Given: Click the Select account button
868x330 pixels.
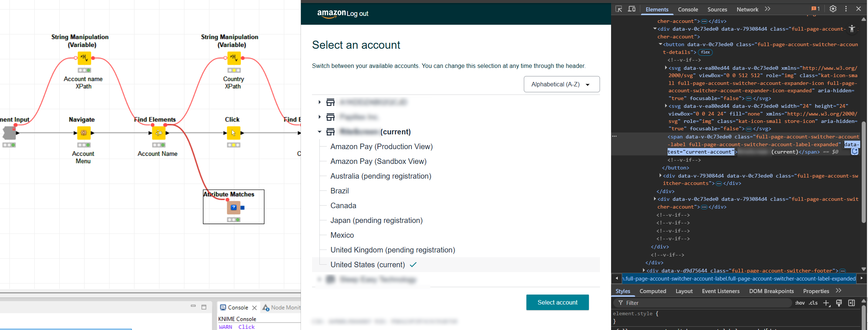Looking at the screenshot, I should (x=557, y=302).
